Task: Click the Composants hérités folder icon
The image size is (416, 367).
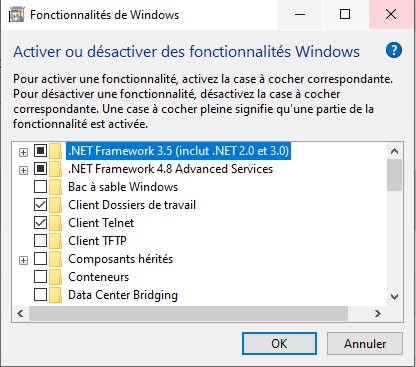Action: click(55, 259)
